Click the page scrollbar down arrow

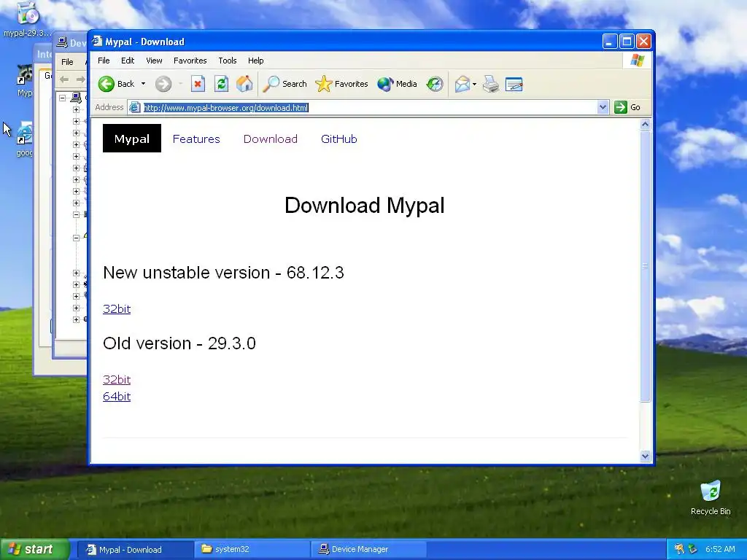(645, 456)
